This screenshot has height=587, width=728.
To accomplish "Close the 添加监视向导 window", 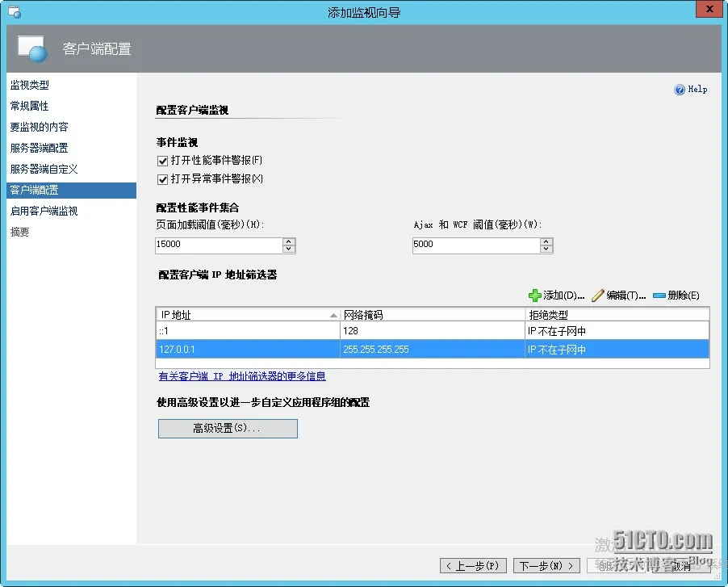I will pyautogui.click(x=709, y=9).
